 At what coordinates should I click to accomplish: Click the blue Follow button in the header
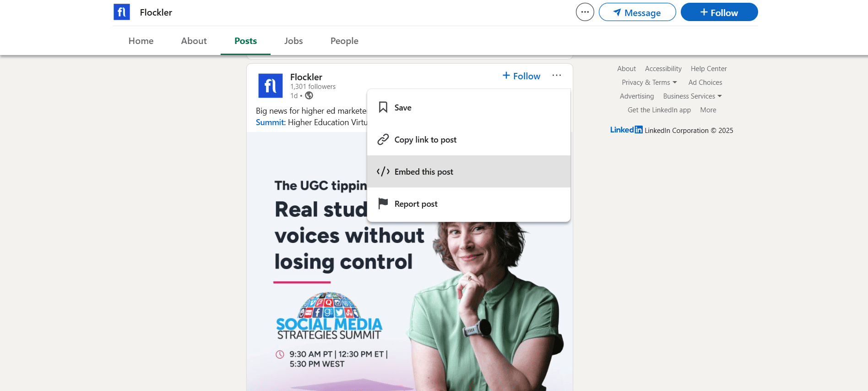(719, 12)
